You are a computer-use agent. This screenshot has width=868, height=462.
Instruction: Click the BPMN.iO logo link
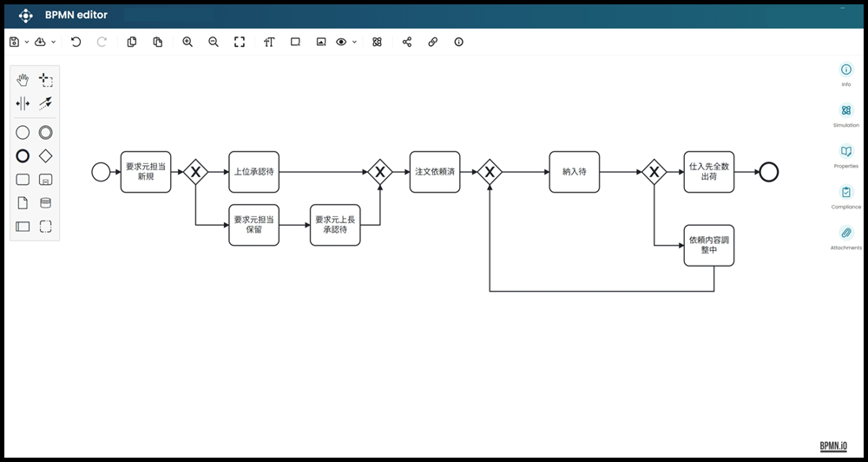pyautogui.click(x=832, y=446)
